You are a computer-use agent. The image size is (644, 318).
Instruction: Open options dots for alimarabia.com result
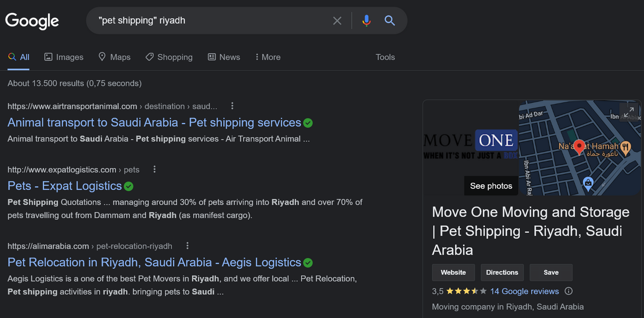pos(187,246)
